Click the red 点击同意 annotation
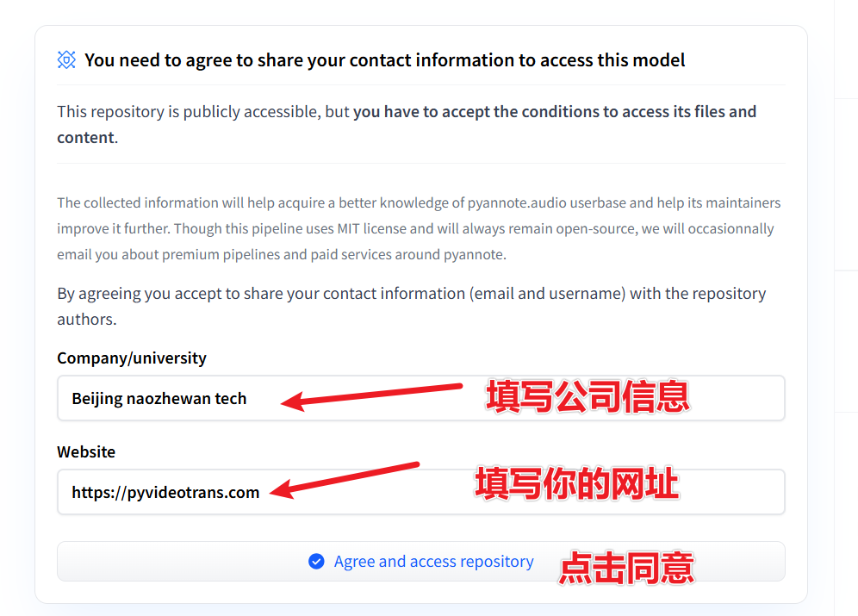The width and height of the screenshot is (858, 616). click(626, 568)
